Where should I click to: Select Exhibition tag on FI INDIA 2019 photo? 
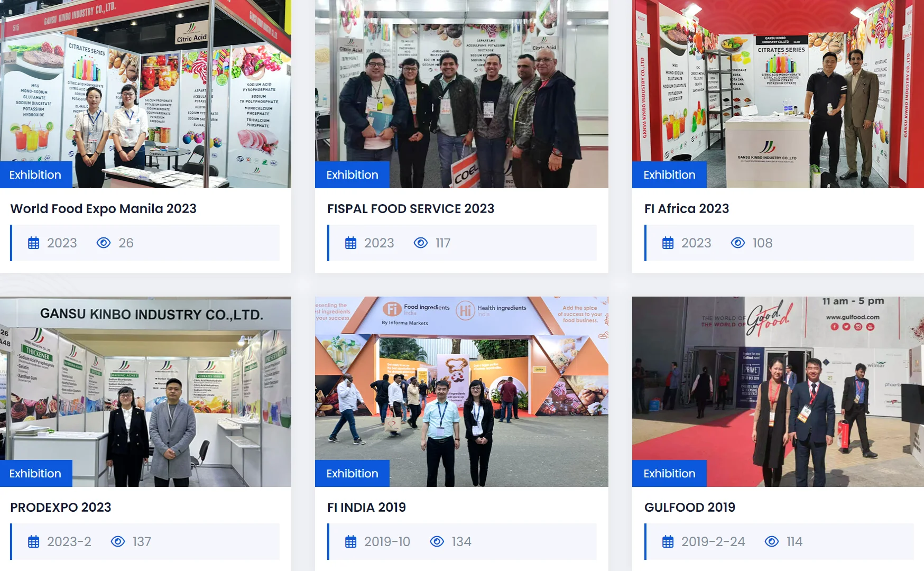point(352,474)
